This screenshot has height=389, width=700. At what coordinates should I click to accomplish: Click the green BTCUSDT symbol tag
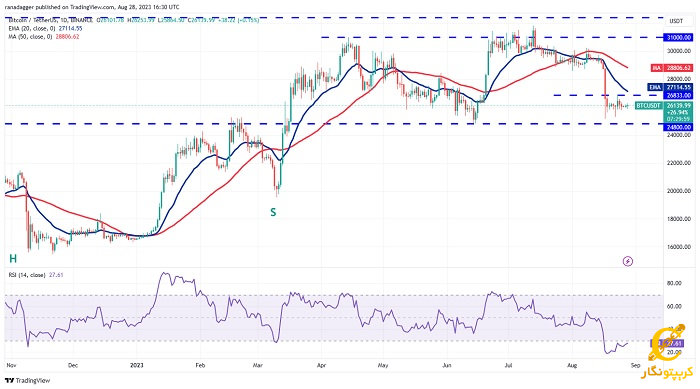[x=648, y=106]
